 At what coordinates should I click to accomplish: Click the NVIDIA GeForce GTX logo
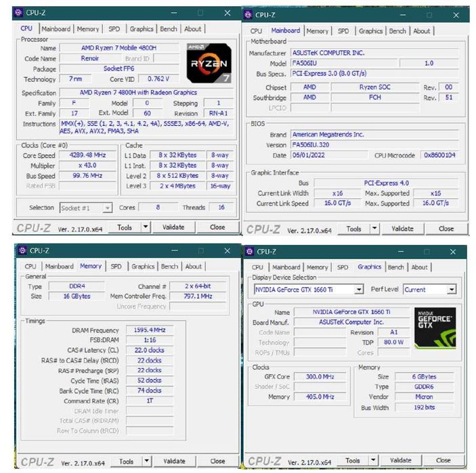coord(435,328)
